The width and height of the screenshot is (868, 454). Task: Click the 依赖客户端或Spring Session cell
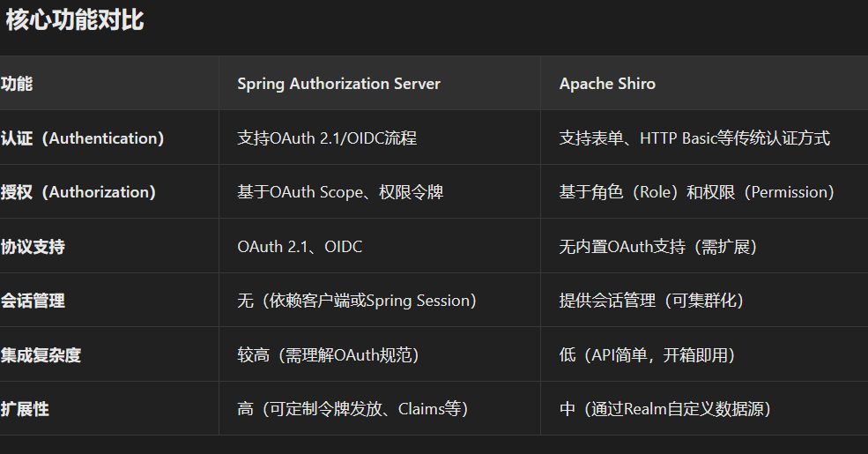point(358,301)
